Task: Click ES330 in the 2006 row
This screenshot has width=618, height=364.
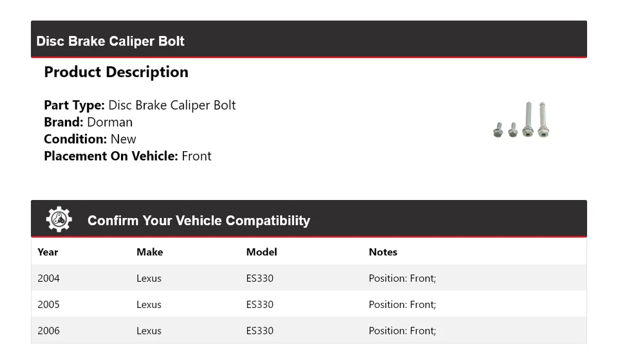Action: pos(259,331)
